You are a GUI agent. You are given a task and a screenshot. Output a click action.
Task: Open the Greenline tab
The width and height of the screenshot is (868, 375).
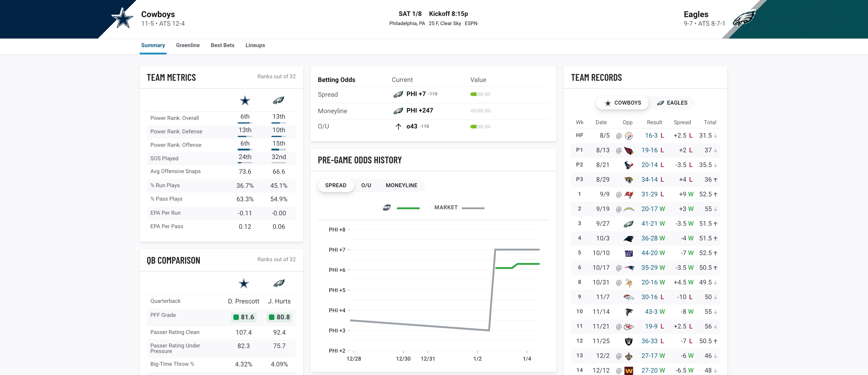pyautogui.click(x=187, y=45)
